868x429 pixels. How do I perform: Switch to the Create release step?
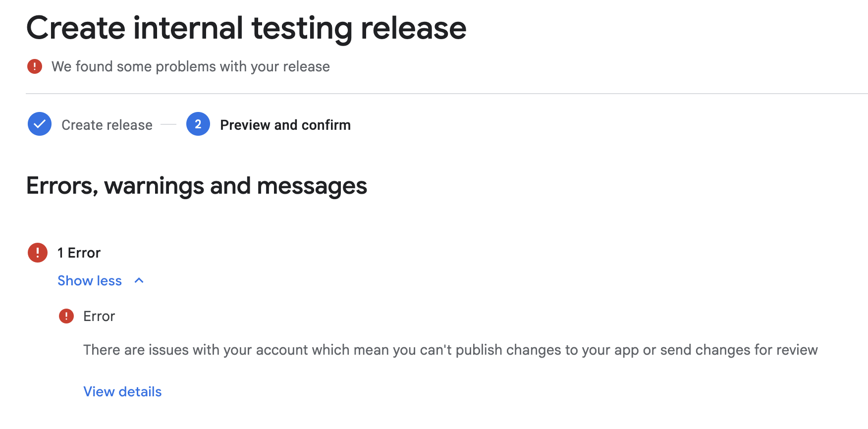(x=107, y=124)
